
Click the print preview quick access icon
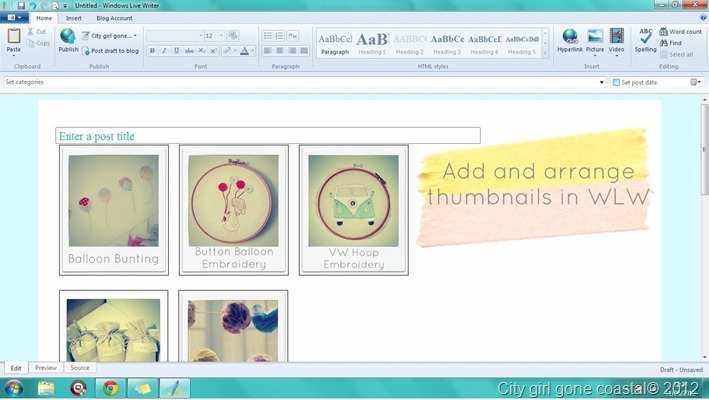(55, 5)
